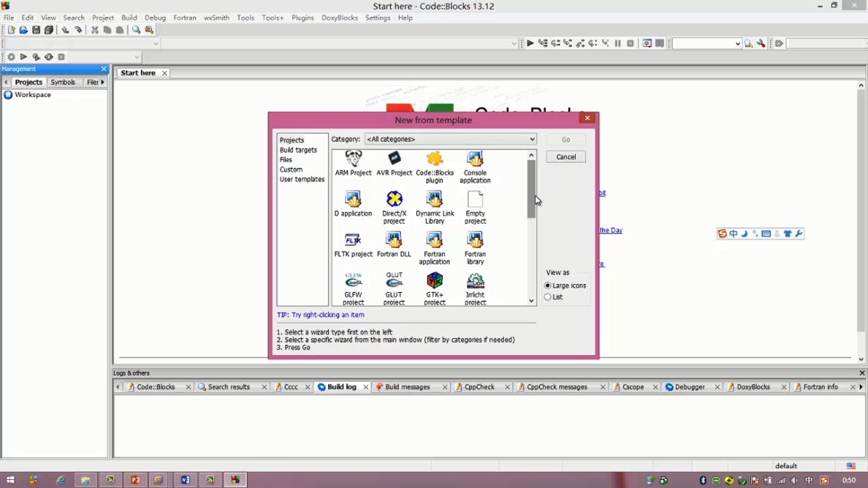Open the Build menu
868x488 pixels.
[x=129, y=18]
